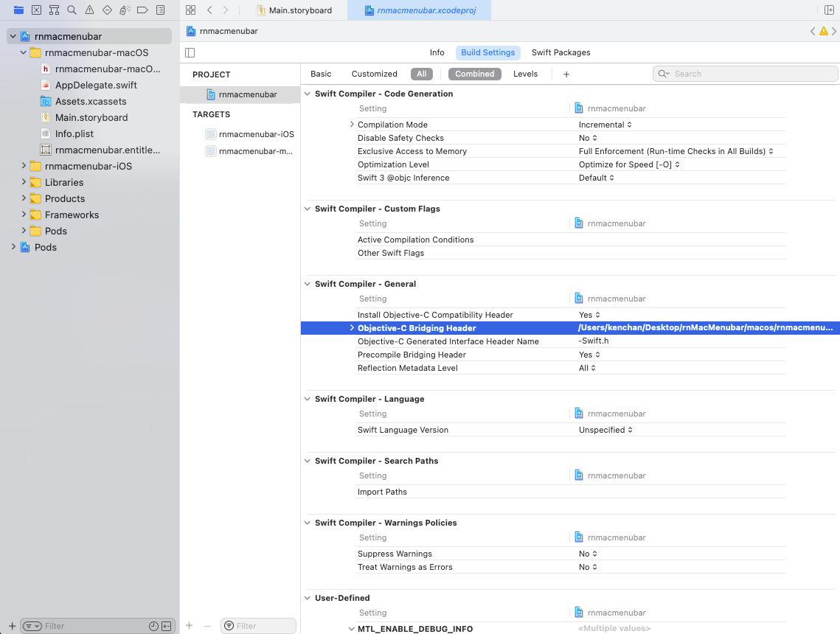Open the Find navigator magnifier icon
Screen dimensions: 840x634
pos(72,10)
